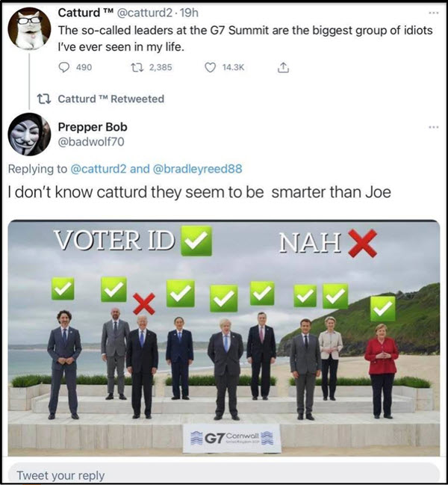The image size is (448, 485).
Task: Like the tweet with heart icon
Action: pyautogui.click(x=211, y=67)
